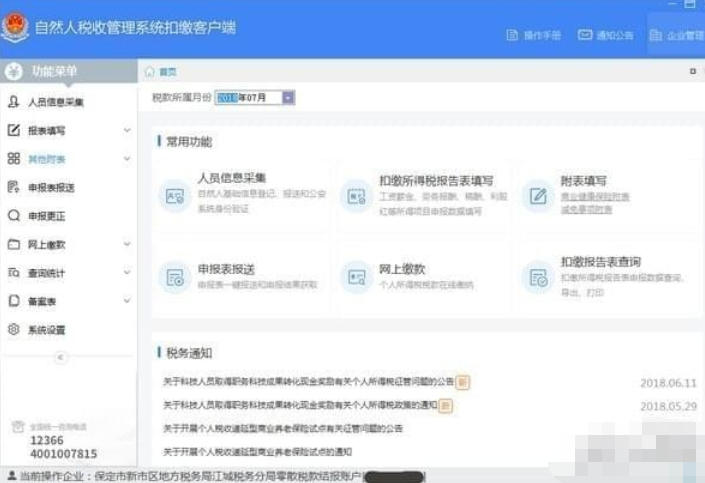Click the 自然人税收管理系统扣缴客户端 title
This screenshot has height=483, width=705.
click(135, 27)
